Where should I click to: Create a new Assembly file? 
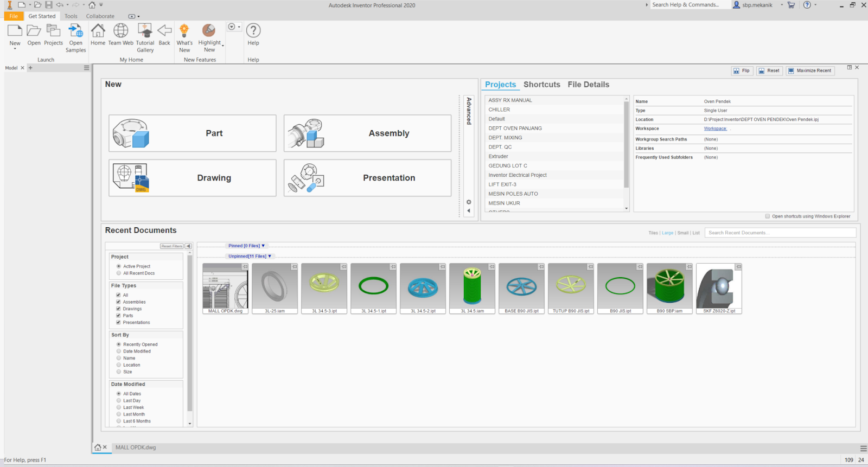tap(367, 133)
